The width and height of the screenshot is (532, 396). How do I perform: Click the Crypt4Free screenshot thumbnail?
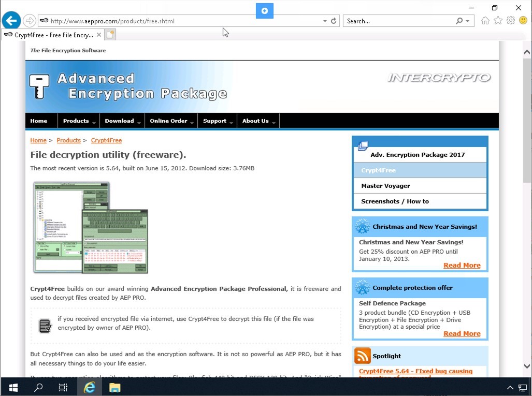click(91, 227)
